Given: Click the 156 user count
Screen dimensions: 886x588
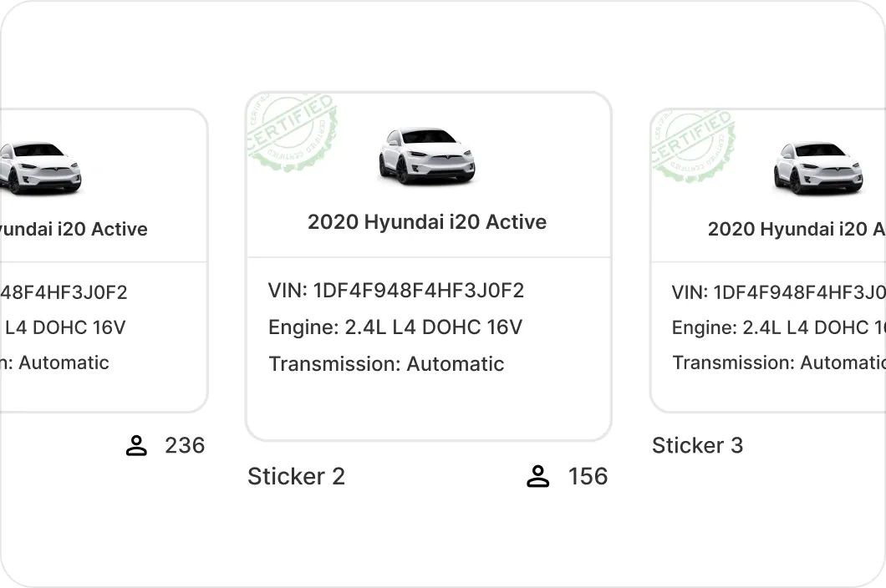Looking at the screenshot, I should (588, 477).
